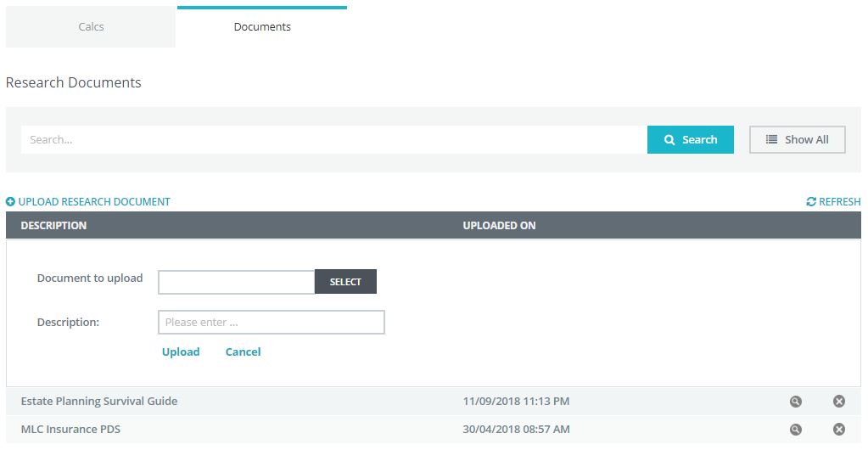Open magnifier icon for MLC Insurance PDS
Viewport: 868px width, 450px height.
[x=795, y=430]
